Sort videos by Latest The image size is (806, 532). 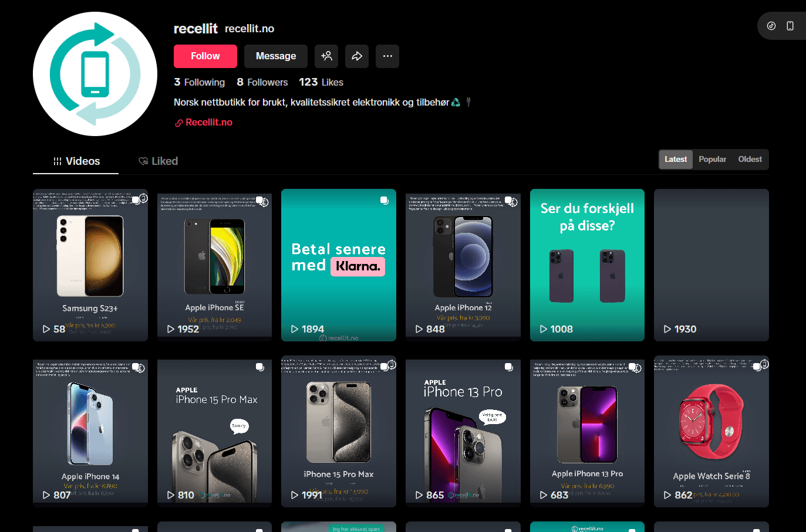[676, 160]
